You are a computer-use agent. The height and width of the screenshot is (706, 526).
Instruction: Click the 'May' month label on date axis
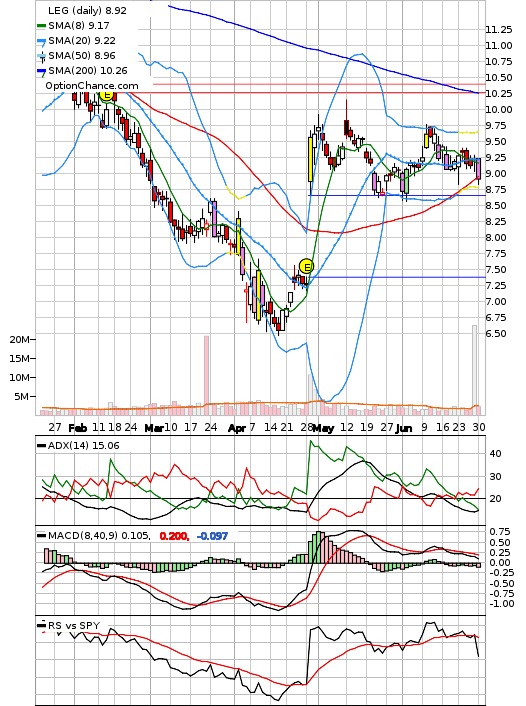click(324, 428)
